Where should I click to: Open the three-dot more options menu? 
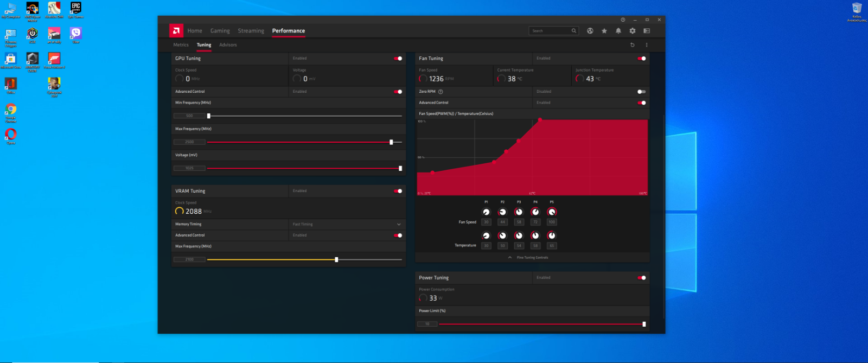647,45
